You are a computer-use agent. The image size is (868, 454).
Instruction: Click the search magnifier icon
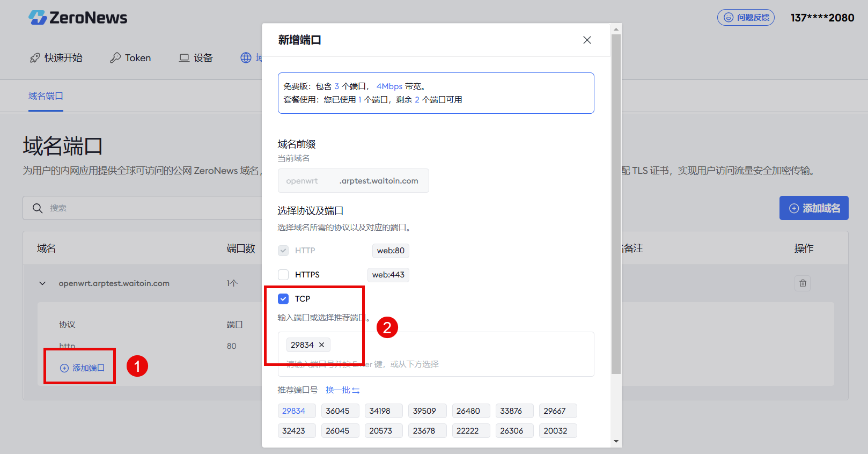pos(38,208)
